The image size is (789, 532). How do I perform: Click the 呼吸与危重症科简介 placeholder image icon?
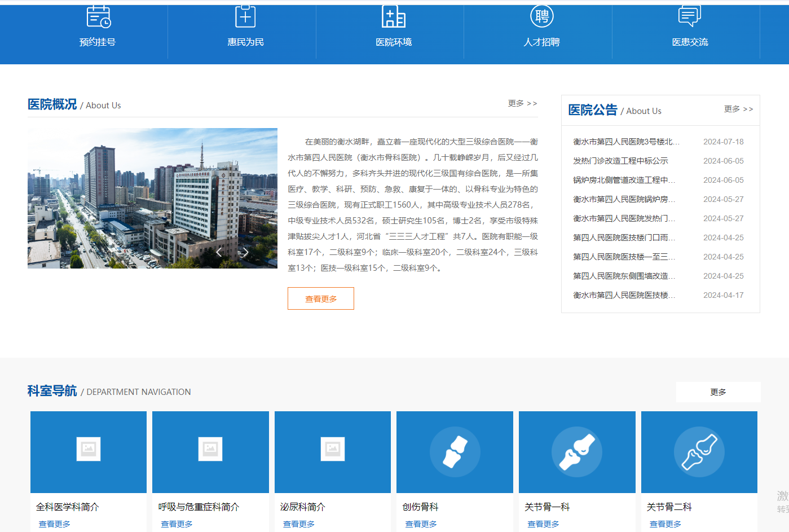click(210, 449)
